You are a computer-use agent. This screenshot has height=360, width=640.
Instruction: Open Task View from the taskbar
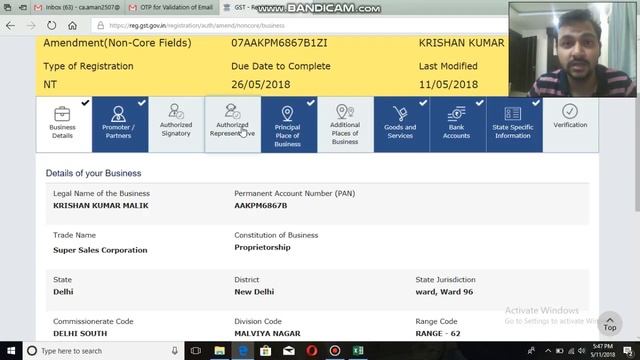click(x=196, y=351)
